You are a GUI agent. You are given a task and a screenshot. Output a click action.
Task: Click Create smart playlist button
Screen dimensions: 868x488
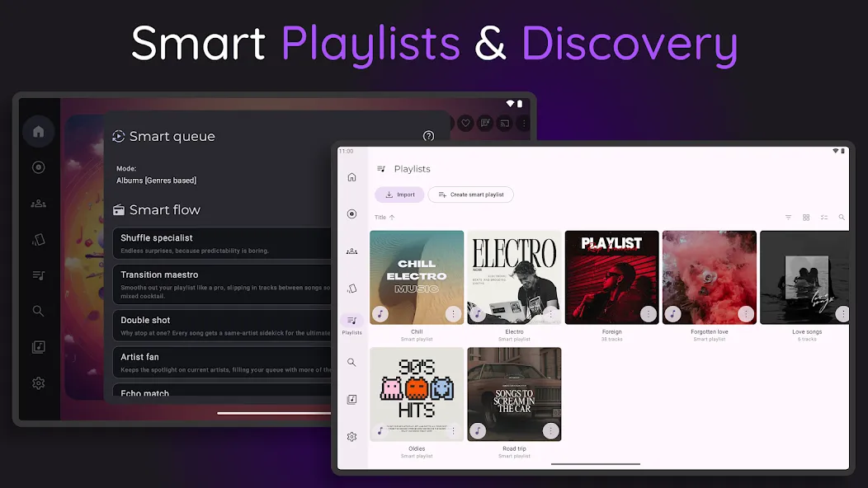click(x=470, y=195)
